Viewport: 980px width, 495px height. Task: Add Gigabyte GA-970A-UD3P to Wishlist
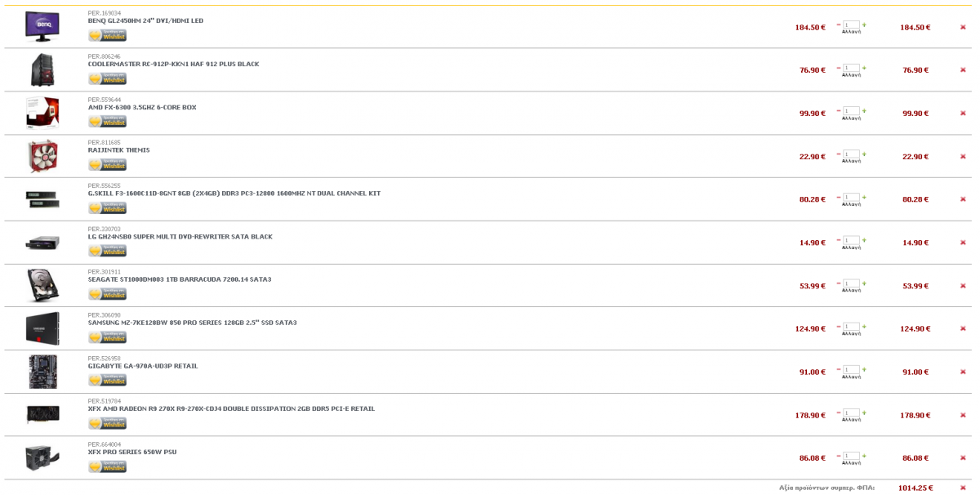(x=107, y=380)
